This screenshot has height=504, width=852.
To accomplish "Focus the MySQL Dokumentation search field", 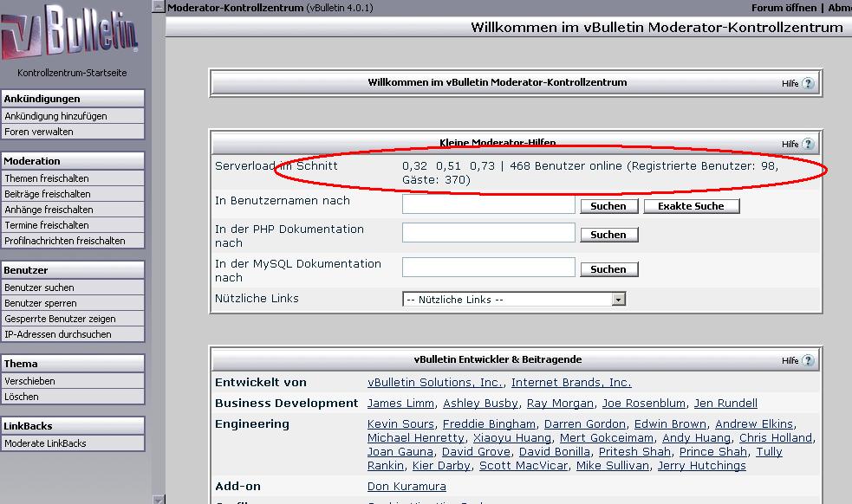I will click(489, 268).
